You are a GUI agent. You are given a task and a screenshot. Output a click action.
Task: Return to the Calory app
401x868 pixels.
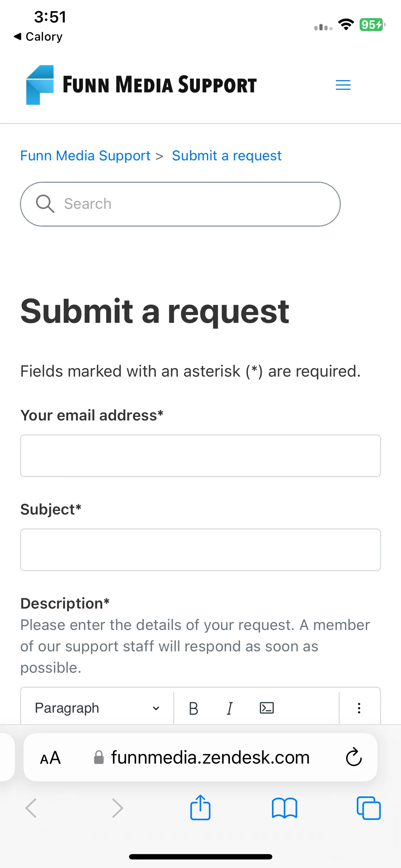[38, 36]
